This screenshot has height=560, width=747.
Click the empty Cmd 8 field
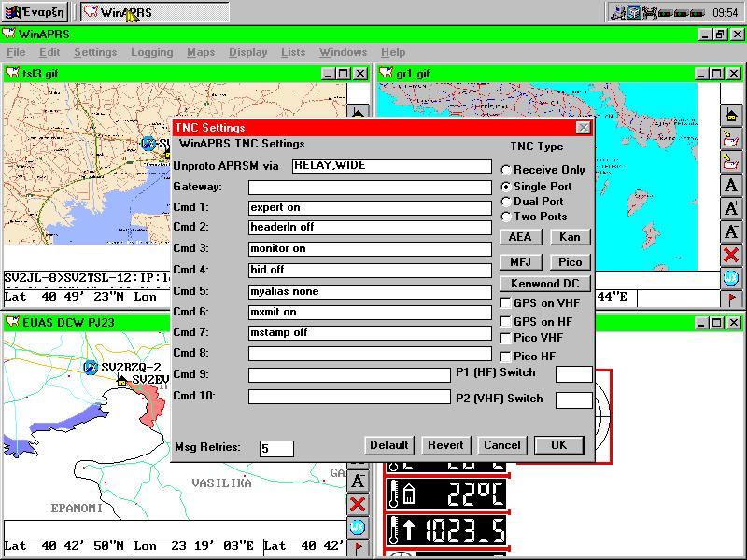click(x=370, y=354)
